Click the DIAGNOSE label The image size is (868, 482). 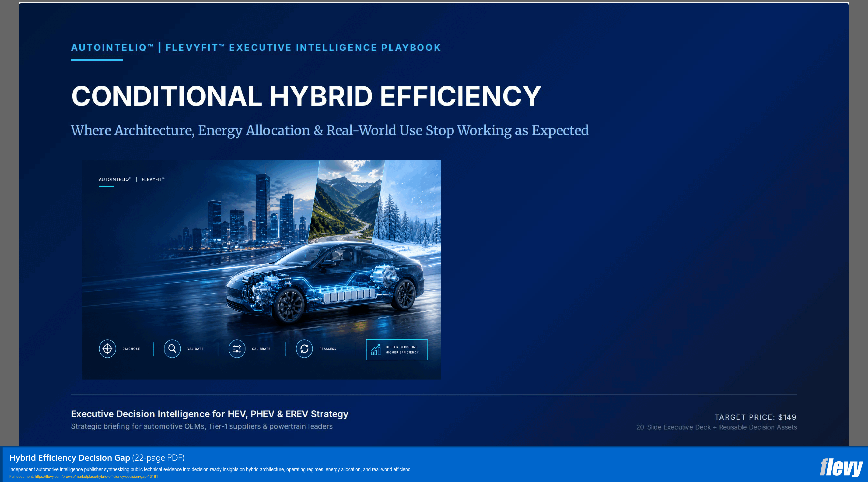pyautogui.click(x=131, y=349)
